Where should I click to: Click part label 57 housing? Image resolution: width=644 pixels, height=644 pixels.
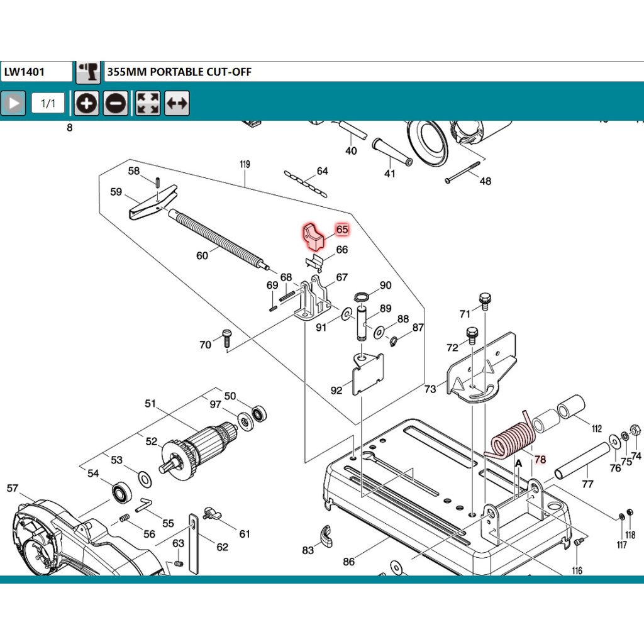(13, 488)
